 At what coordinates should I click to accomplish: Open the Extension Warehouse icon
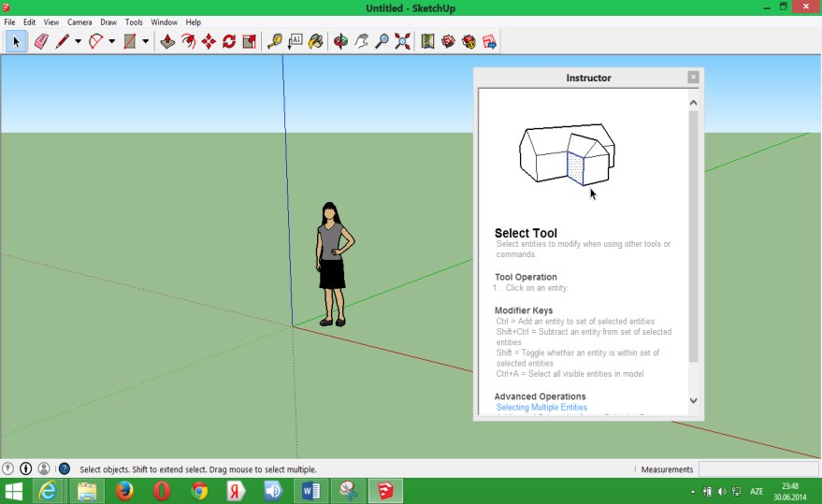pyautogui.click(x=469, y=41)
